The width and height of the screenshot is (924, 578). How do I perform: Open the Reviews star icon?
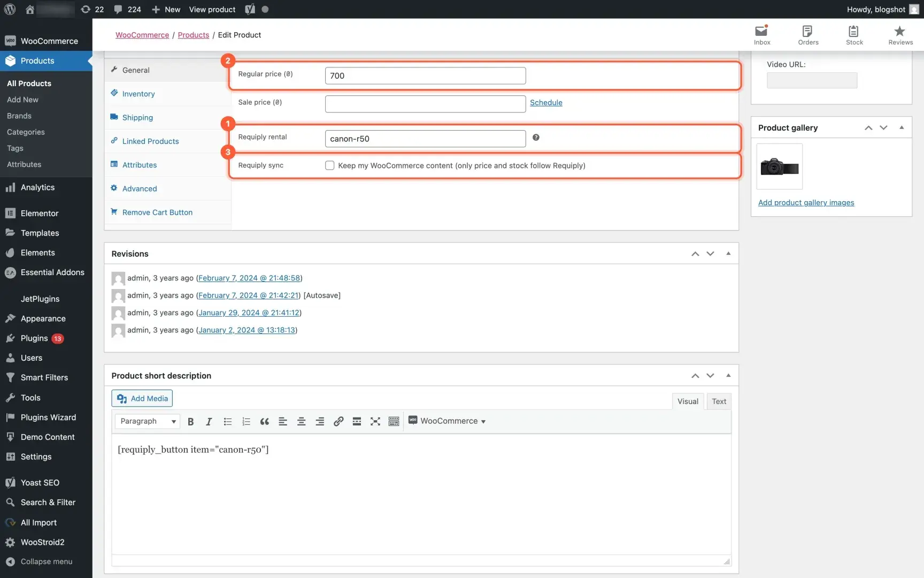pyautogui.click(x=900, y=35)
